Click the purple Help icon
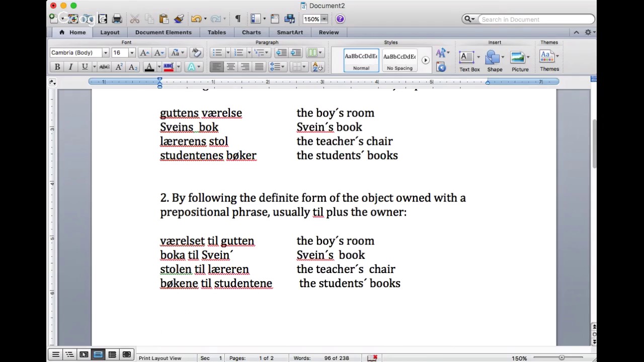Image resolution: width=644 pixels, height=362 pixels. [x=340, y=19]
